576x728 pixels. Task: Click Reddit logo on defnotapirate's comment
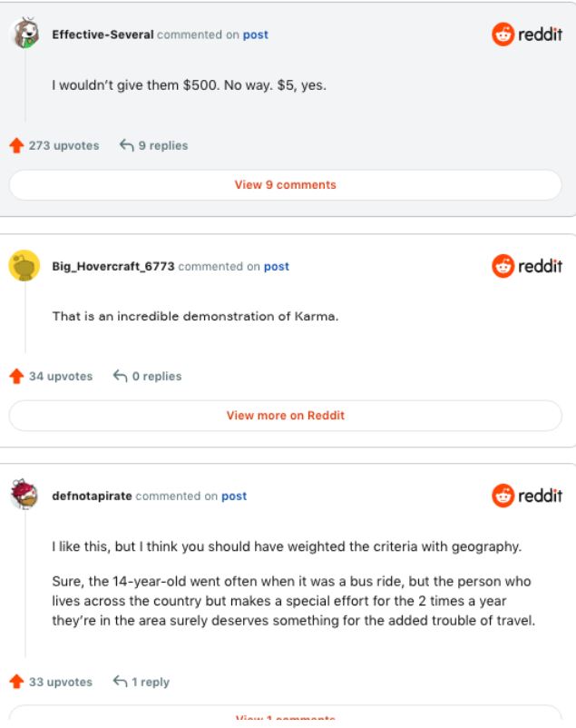pyautogui.click(x=527, y=496)
